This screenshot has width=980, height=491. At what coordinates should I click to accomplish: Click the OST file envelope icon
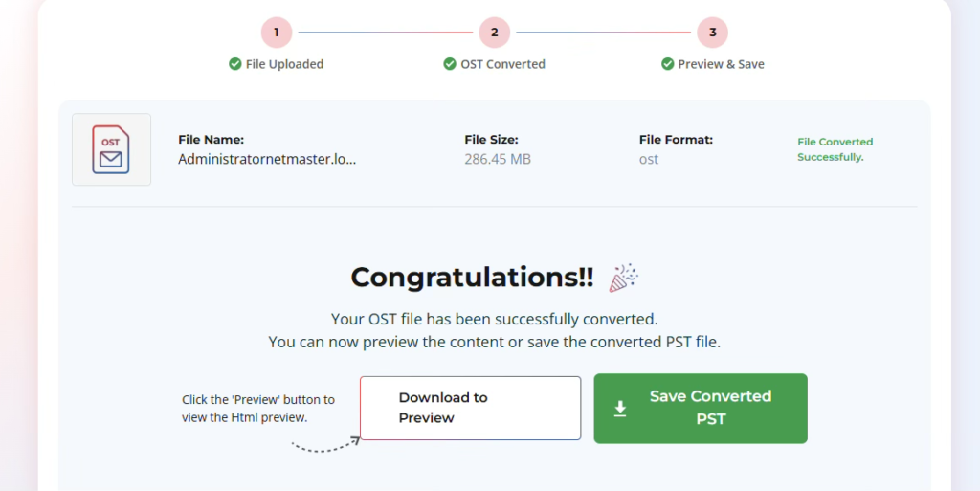point(111,150)
